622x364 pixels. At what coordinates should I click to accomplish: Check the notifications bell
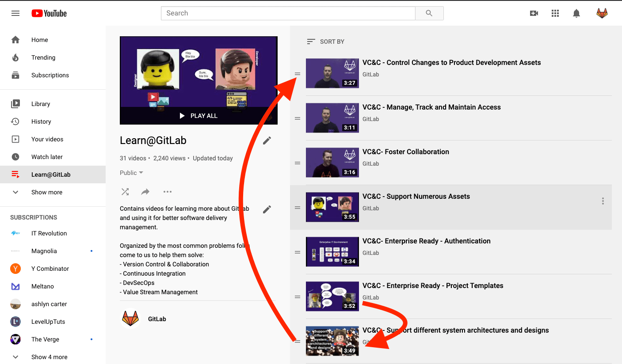(x=576, y=13)
